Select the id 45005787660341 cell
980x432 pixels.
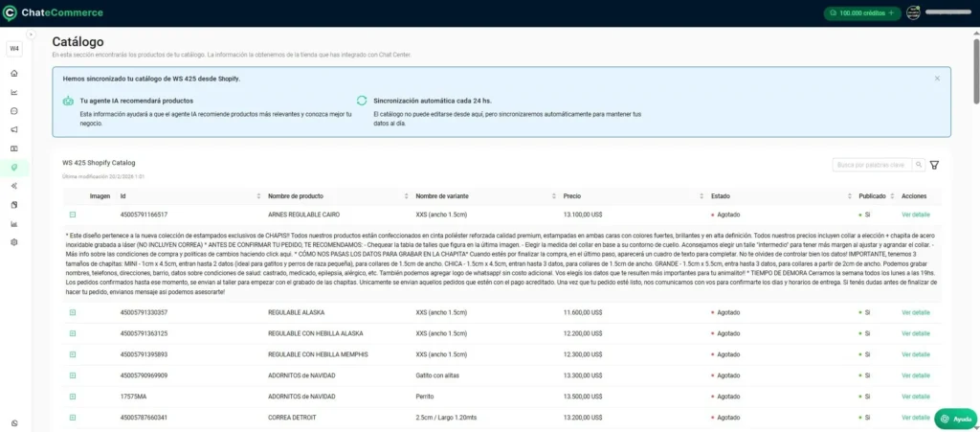[x=144, y=417]
